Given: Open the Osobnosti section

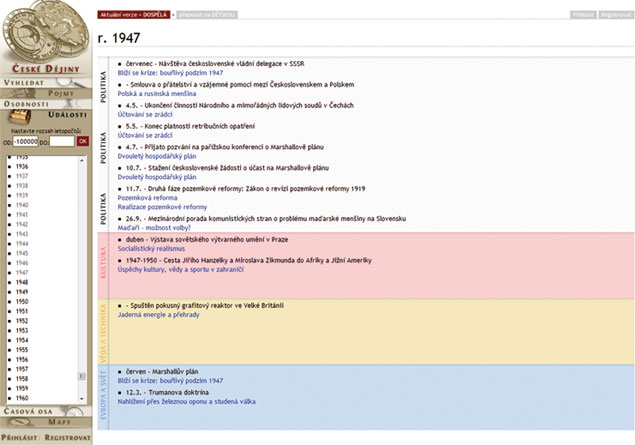Looking at the screenshot, I should (x=24, y=103).
